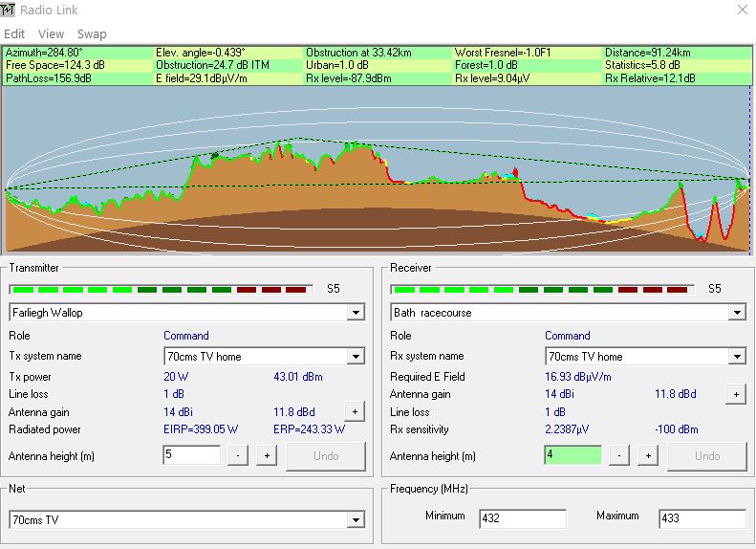
Task: Click the Free Space=124.3 dB readout
Action: pyautogui.click(x=55, y=65)
